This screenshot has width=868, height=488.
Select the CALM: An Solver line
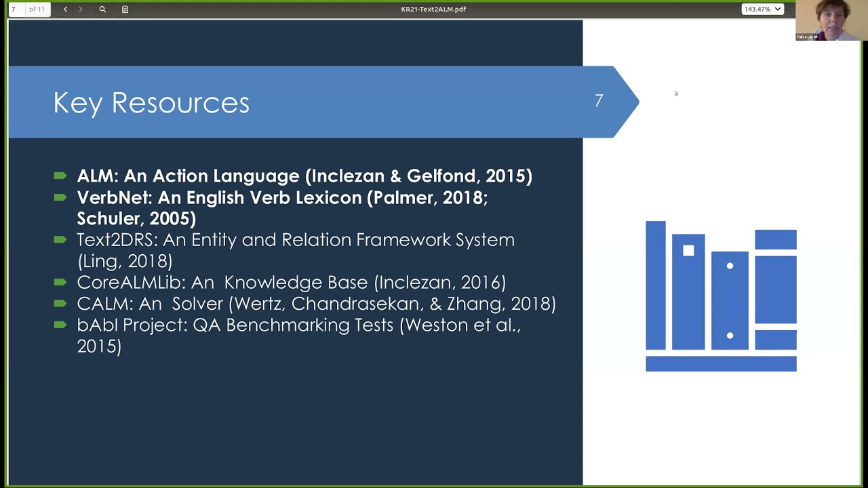pos(316,304)
